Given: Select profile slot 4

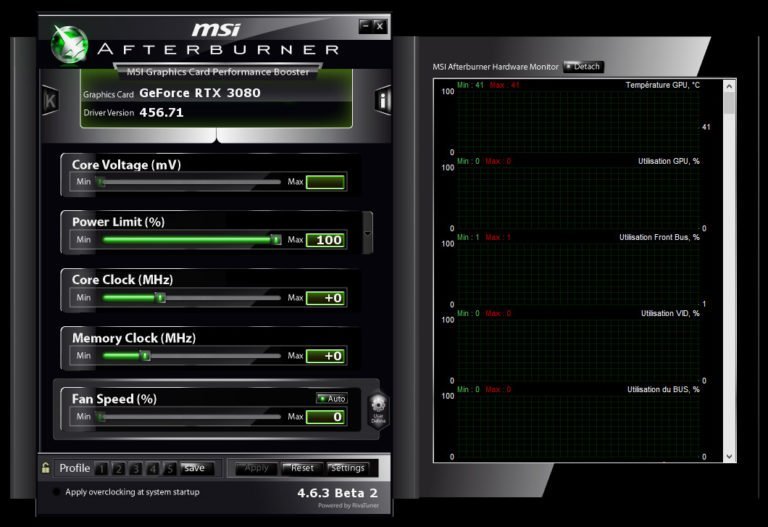Looking at the screenshot, I should pyautogui.click(x=153, y=469).
